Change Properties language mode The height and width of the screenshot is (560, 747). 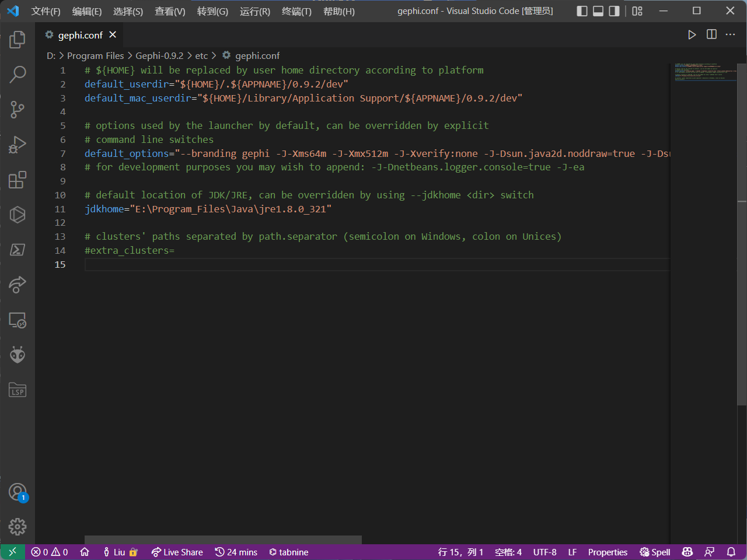point(608,552)
